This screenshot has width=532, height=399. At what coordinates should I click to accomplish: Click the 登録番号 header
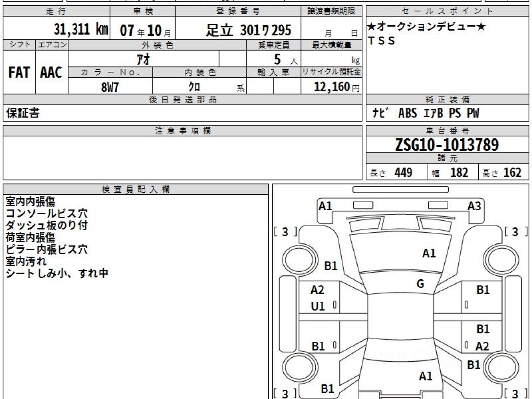click(238, 12)
